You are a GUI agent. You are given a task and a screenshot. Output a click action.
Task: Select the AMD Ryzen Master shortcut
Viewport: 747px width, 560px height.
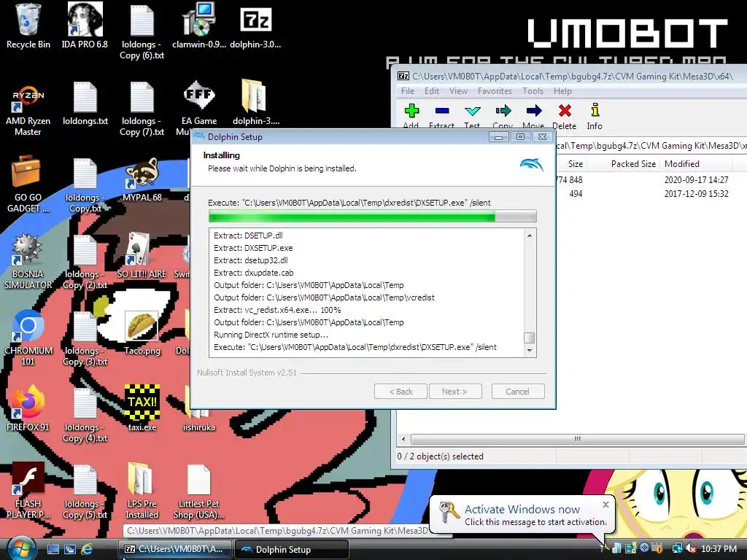(x=28, y=111)
